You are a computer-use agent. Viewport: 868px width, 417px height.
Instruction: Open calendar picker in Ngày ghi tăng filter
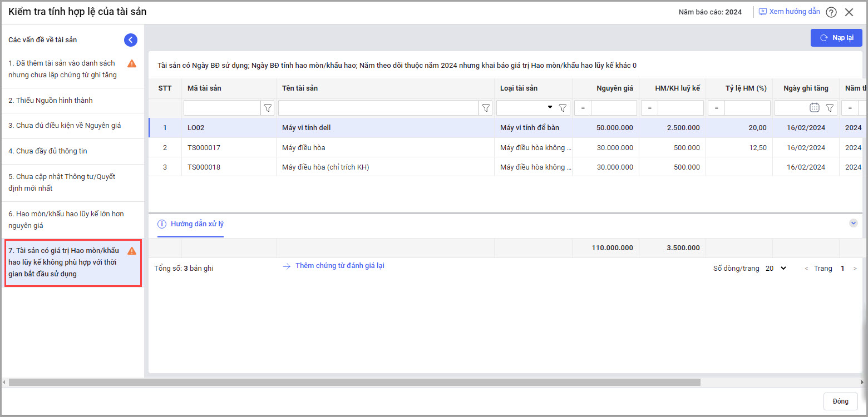[815, 108]
